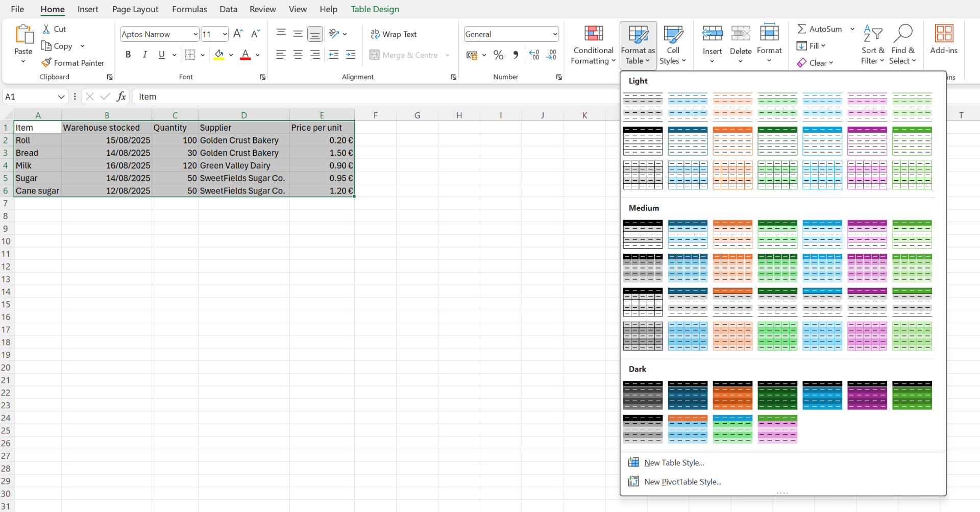Choose the first black Dark table style

(643, 395)
